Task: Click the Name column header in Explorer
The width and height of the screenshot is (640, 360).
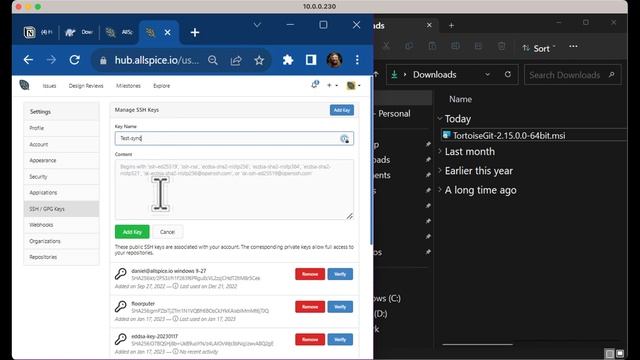Action: click(460, 99)
